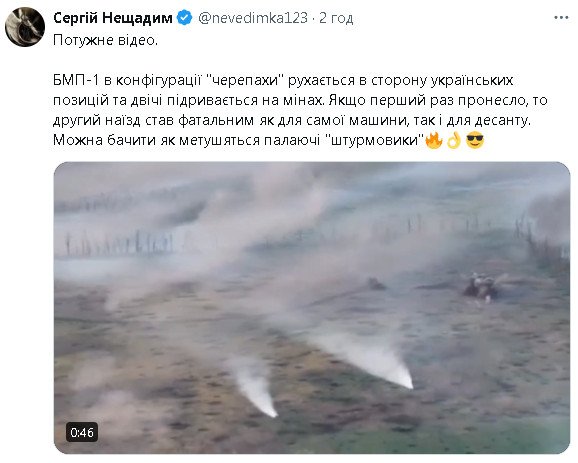Click the word "черепахи" in the tweet
The height and width of the screenshot is (463, 578).
[245, 80]
